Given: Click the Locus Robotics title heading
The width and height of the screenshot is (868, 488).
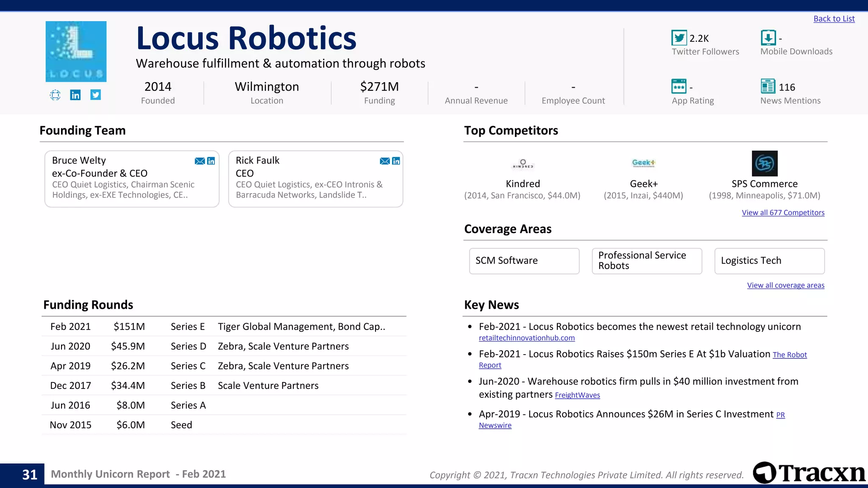Looking at the screenshot, I should (246, 38).
